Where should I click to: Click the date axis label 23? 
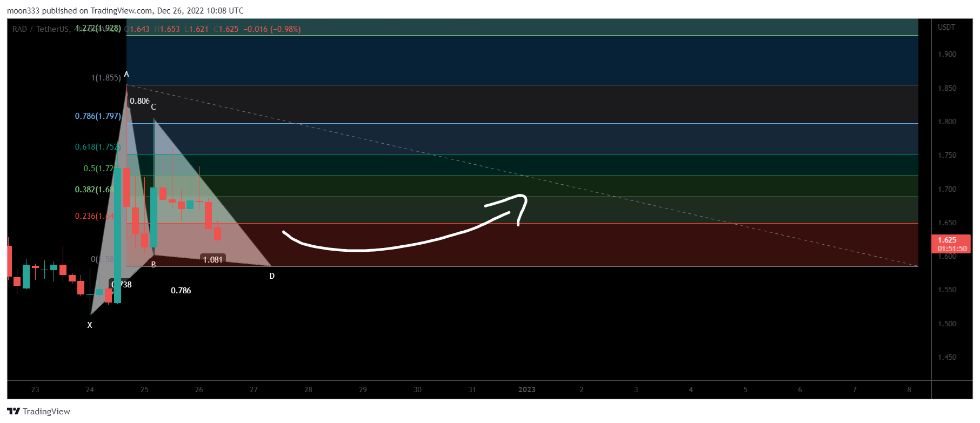pos(35,390)
